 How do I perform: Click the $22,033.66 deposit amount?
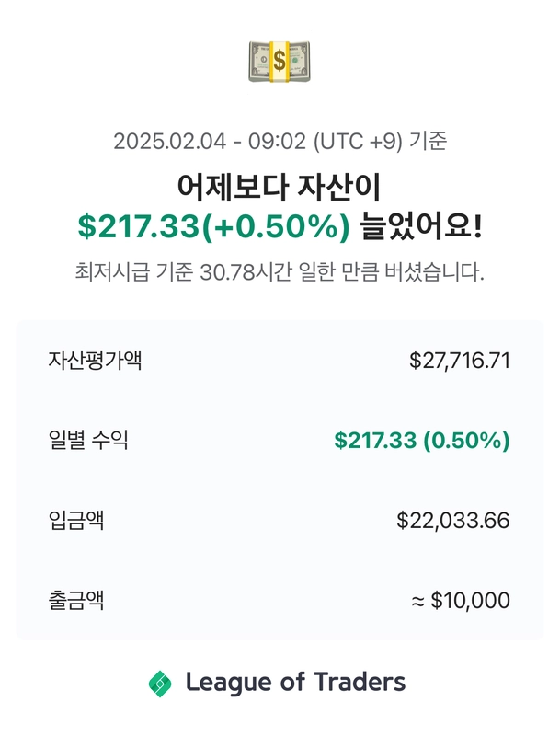coord(453,521)
